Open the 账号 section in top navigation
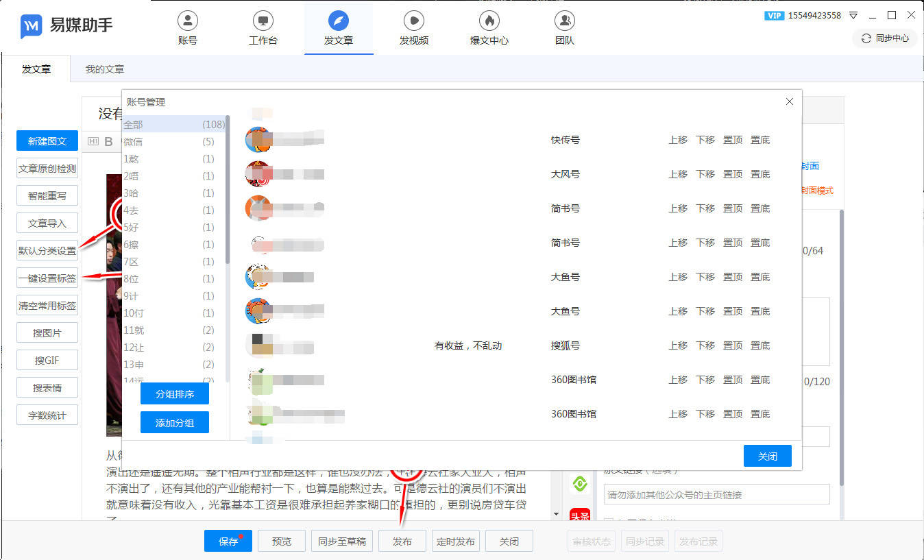924x560 pixels. click(187, 28)
